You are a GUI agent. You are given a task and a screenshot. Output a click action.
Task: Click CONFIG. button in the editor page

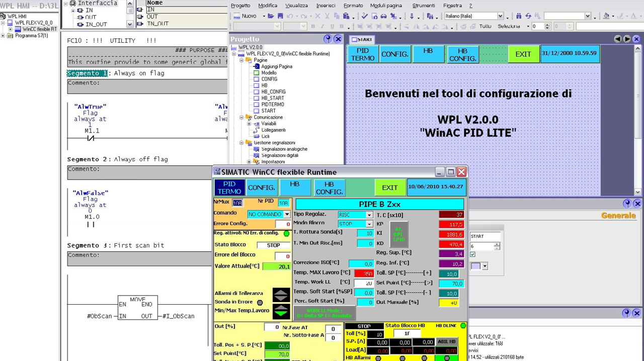[395, 54]
